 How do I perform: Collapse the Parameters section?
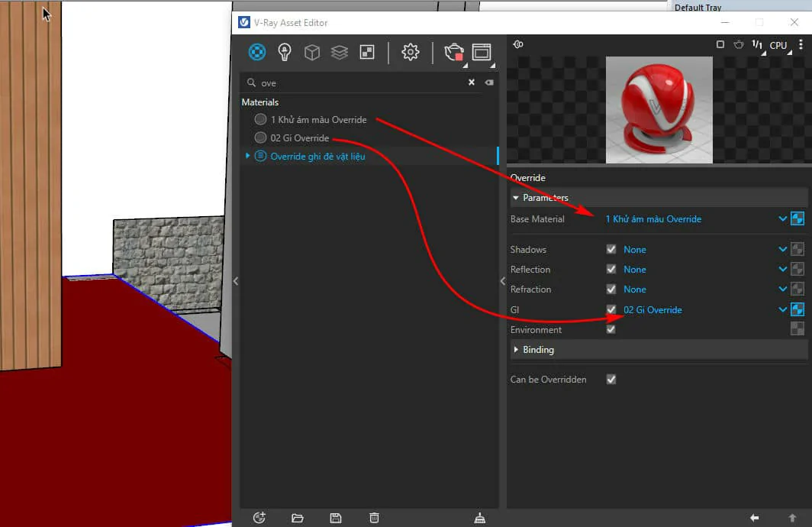[x=517, y=197]
